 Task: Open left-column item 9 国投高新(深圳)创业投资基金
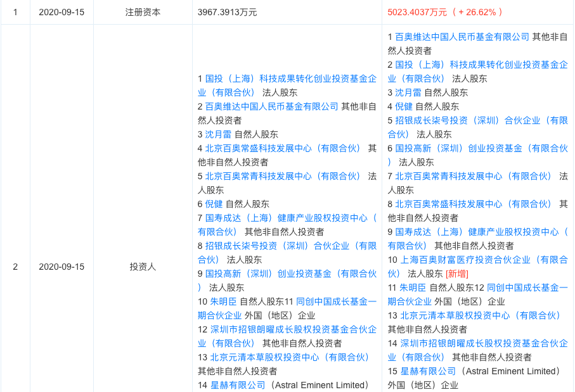[x=290, y=274]
